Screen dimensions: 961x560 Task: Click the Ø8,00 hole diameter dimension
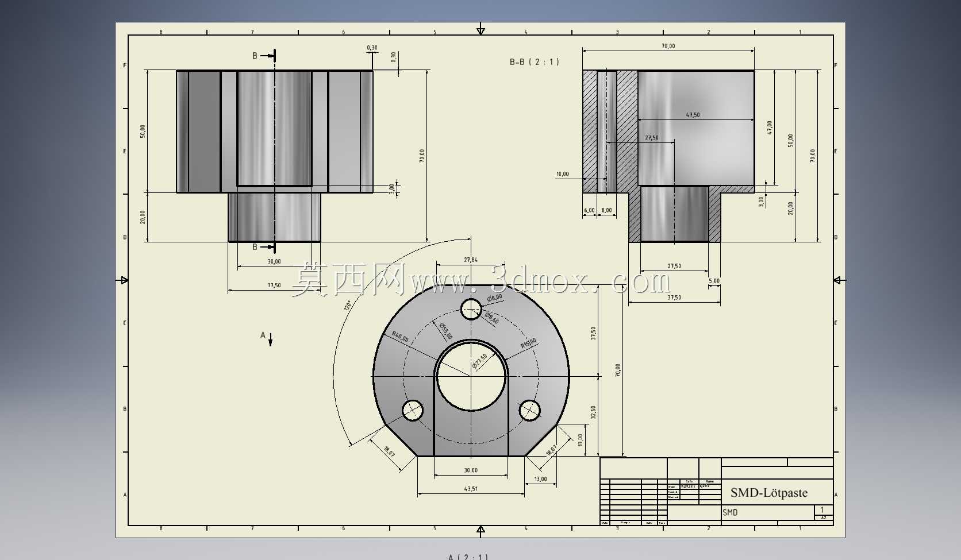point(494,298)
